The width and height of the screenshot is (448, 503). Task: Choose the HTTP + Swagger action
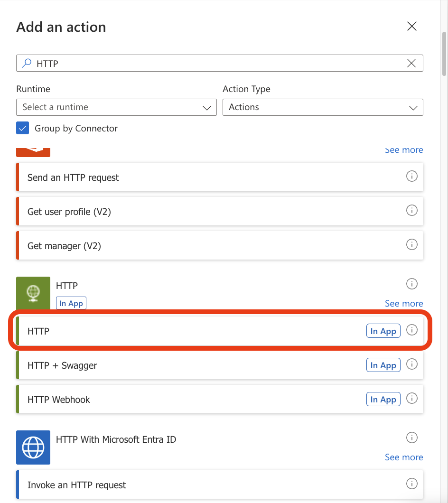point(190,365)
